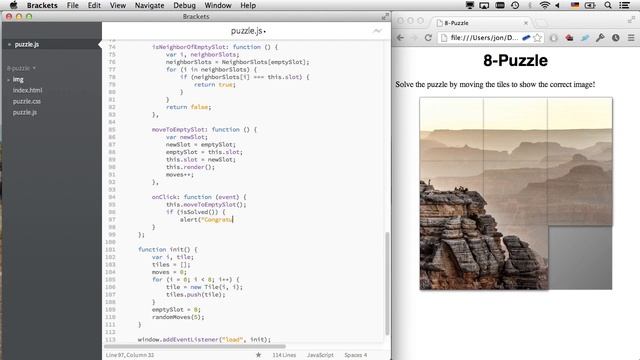Click the star icon in Brackets status bar
The width and height of the screenshot is (640, 360).
click(x=258, y=355)
